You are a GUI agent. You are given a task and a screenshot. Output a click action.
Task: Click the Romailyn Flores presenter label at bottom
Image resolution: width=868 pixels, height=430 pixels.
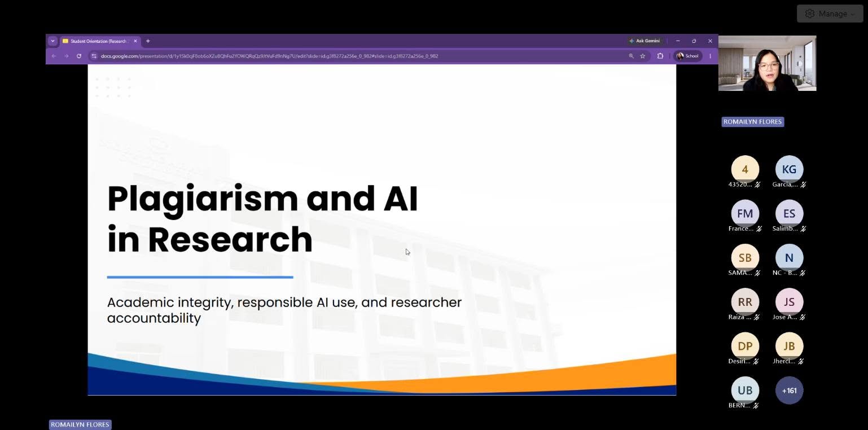(x=80, y=424)
